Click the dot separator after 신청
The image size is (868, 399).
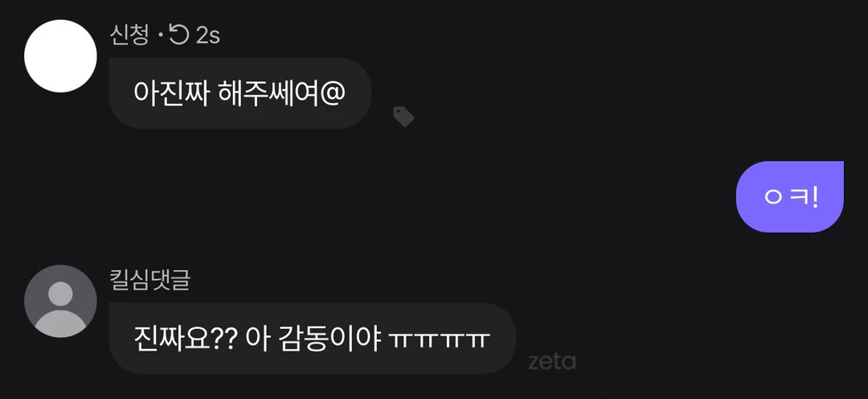pyautogui.click(x=159, y=38)
